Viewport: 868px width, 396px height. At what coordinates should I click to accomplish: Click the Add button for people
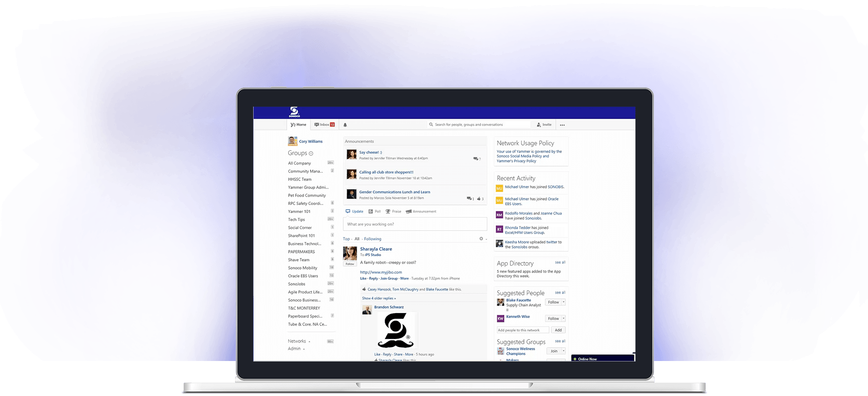(x=558, y=330)
